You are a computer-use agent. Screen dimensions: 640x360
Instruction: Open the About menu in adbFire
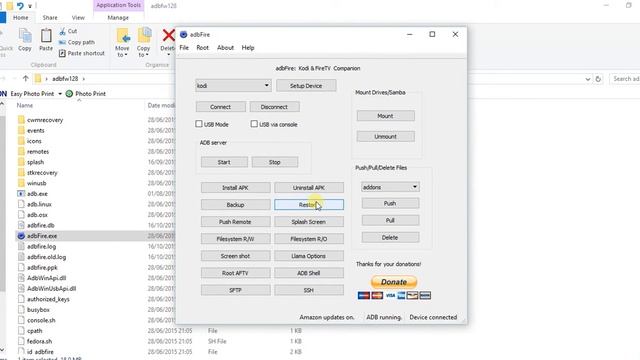point(225,48)
